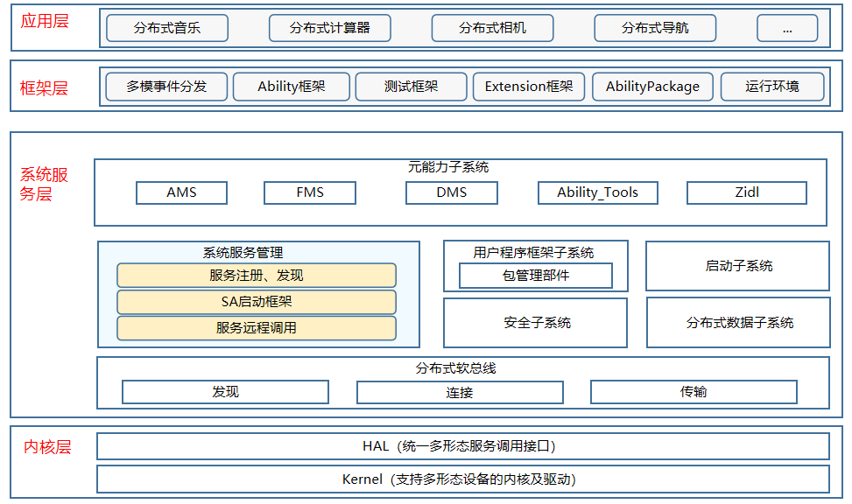Click the 分布式相机 application box
852x504 pixels.
click(x=493, y=28)
